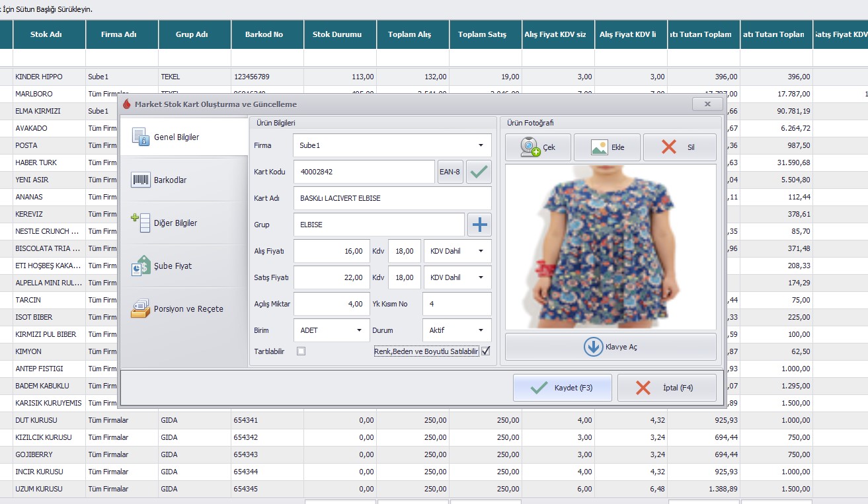This screenshot has height=504, width=868.
Task: Click the Kart Kodu field 40002842
Action: coord(364,172)
